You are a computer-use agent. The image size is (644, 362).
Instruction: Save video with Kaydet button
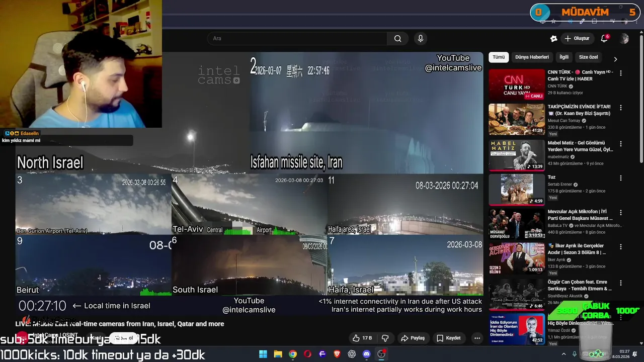[448, 338]
